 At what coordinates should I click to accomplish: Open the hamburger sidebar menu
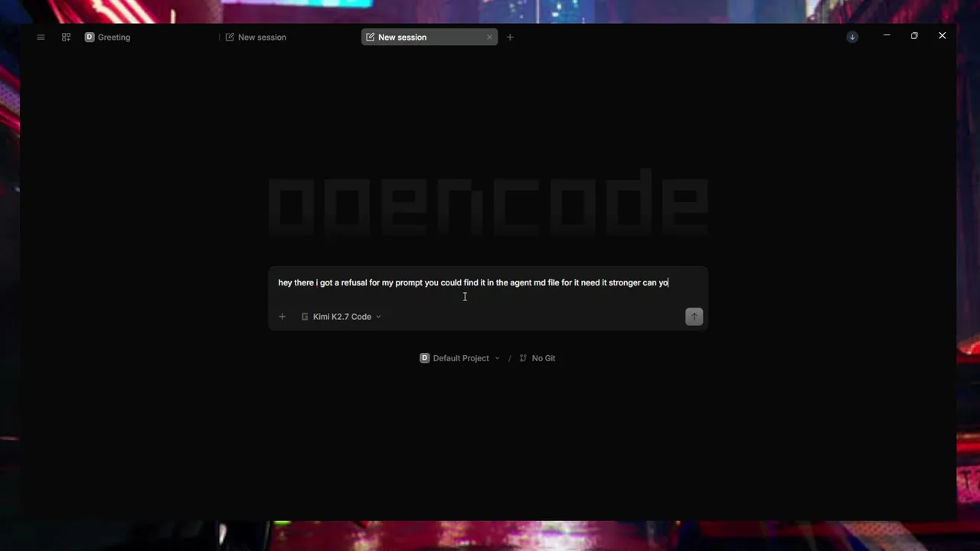tap(41, 37)
